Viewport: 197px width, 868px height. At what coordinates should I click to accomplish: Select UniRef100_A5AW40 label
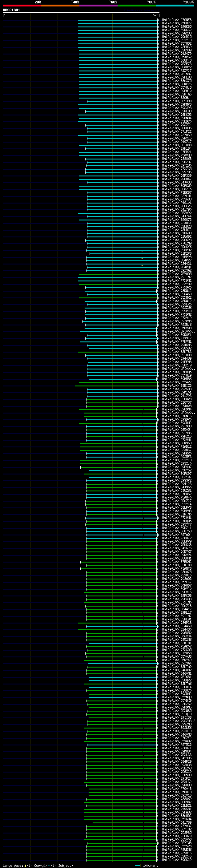pos(177,497)
